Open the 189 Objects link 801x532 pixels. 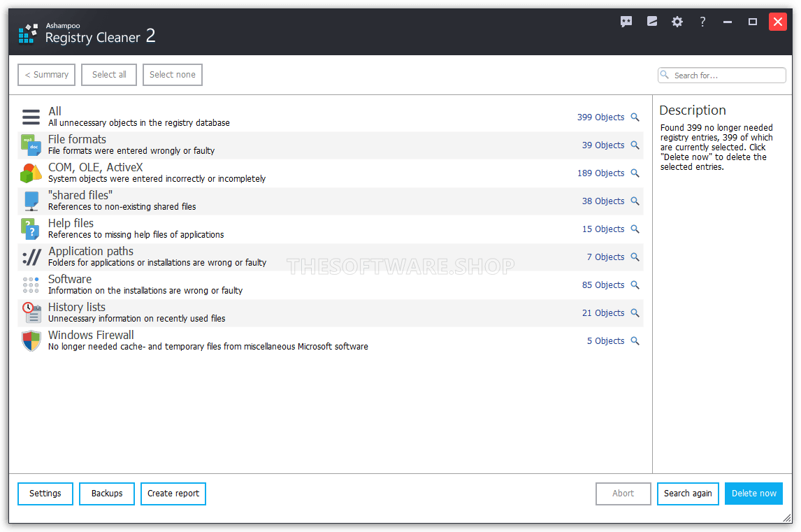(x=601, y=173)
